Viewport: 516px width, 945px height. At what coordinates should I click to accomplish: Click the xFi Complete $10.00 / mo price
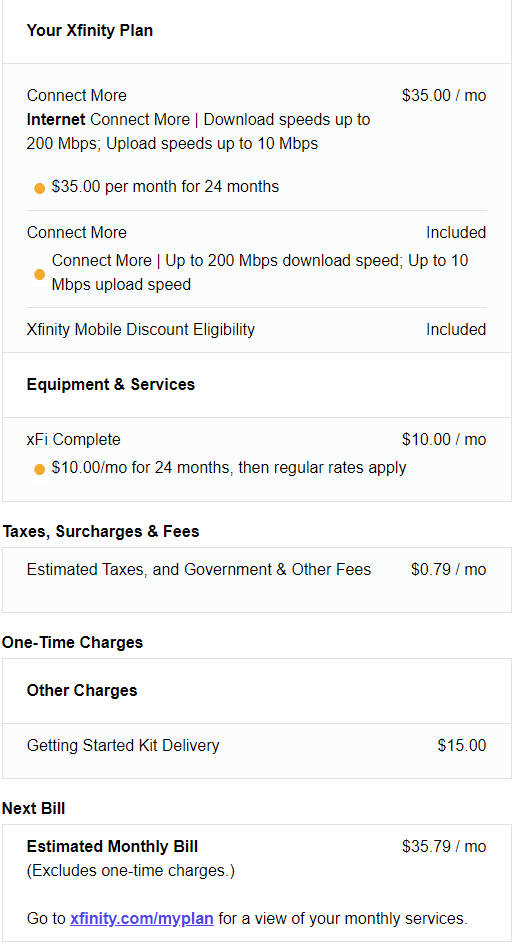(444, 439)
